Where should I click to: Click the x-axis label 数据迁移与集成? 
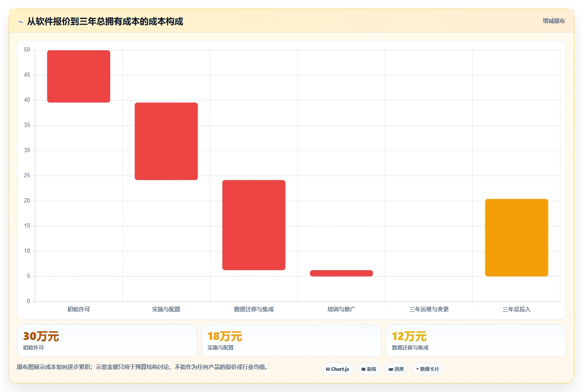click(x=254, y=309)
